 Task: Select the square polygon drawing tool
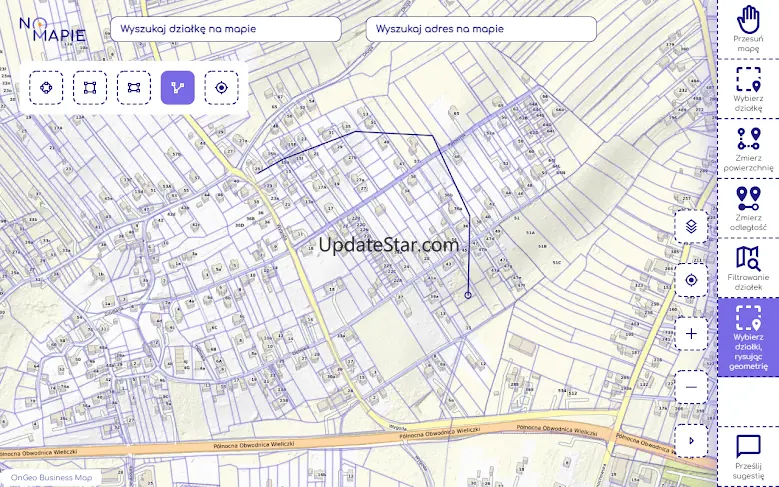(90, 88)
